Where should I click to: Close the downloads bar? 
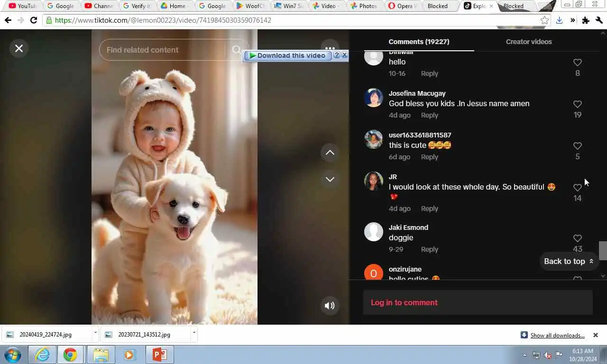[x=596, y=335]
